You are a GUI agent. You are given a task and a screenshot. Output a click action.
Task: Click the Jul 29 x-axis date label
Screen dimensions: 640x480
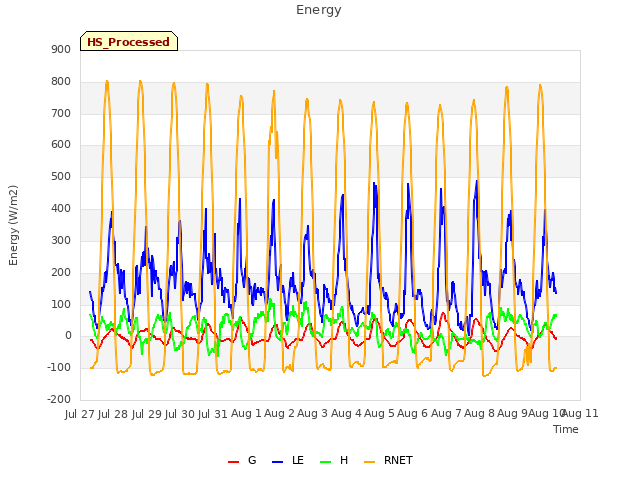(147, 414)
